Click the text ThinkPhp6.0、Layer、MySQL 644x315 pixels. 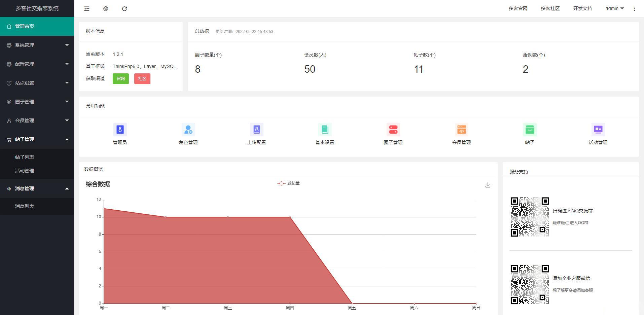tap(144, 66)
